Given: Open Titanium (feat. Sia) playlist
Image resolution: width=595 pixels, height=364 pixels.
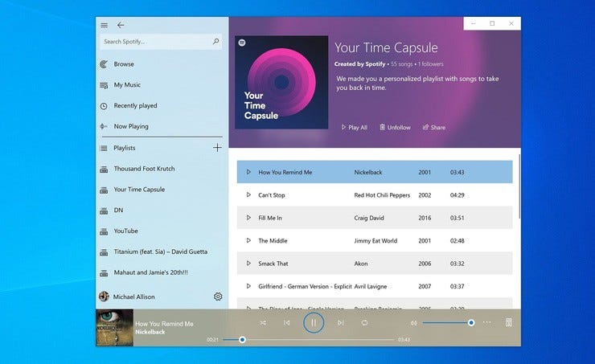Looking at the screenshot, I should point(161,252).
